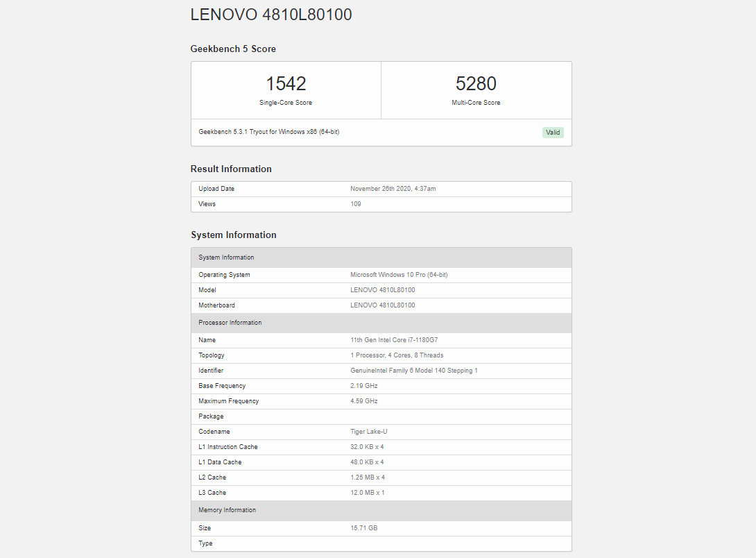Select 12.0 MB x 1 cache value
Viewport: 756px width, 558px height.
coord(368,493)
